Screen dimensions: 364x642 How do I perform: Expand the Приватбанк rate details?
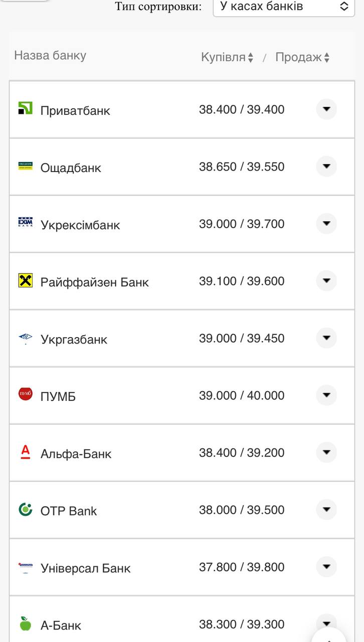pos(326,109)
